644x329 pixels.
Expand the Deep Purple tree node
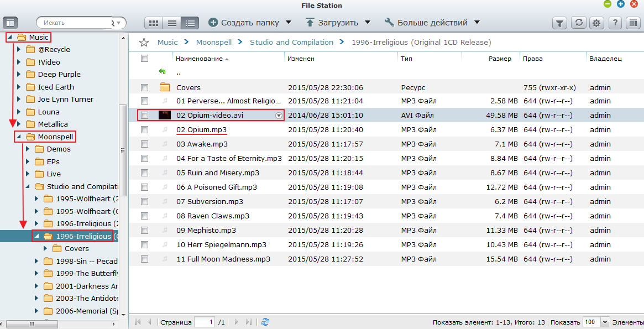click(x=19, y=74)
